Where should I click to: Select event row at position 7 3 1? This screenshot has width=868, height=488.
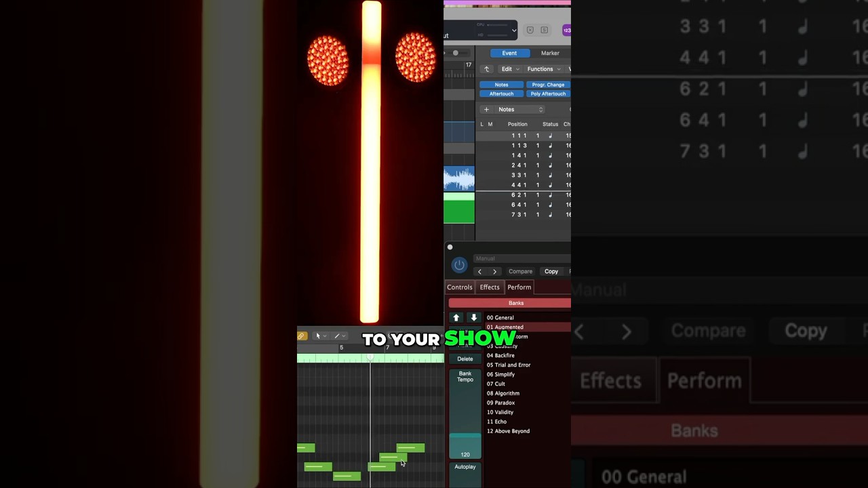tap(523, 215)
